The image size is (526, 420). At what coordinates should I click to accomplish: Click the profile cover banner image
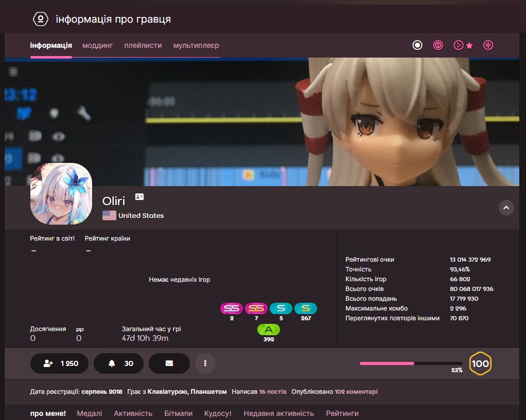(261, 122)
